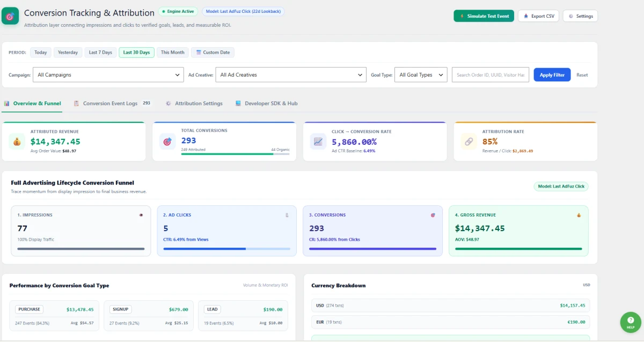Viewport: 644px width, 342px height.
Task: Click the gear icon in Settings button
Action: coord(571,16)
